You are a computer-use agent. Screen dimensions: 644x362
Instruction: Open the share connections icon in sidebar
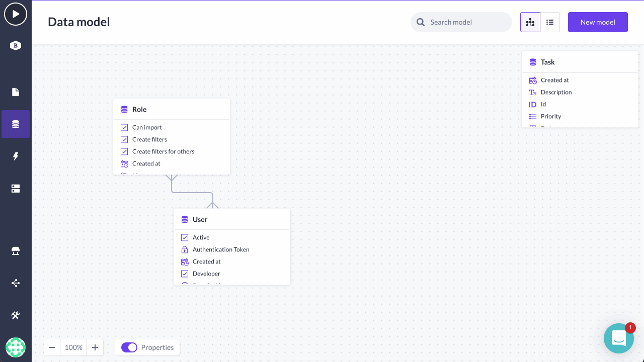[x=15, y=283]
